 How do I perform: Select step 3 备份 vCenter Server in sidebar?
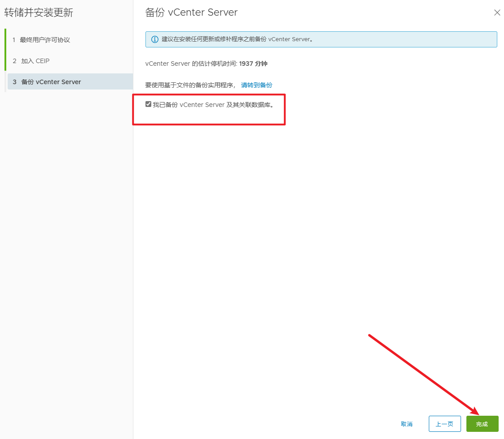pyautogui.click(x=51, y=82)
